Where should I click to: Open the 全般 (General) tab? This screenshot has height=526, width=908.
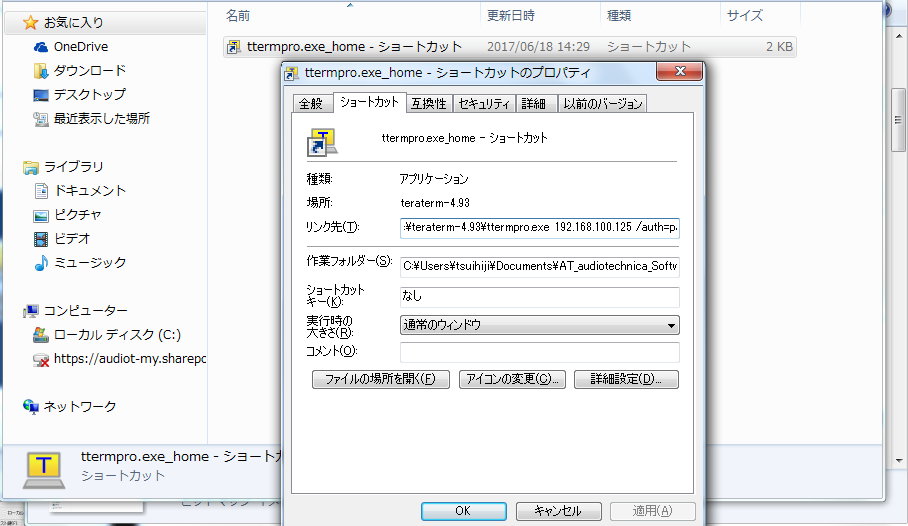pos(311,103)
